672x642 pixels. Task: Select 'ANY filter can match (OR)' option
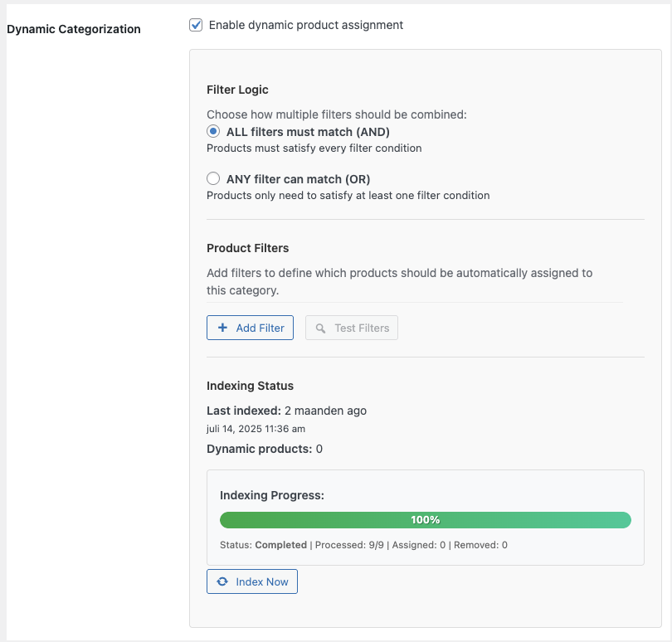pyautogui.click(x=213, y=178)
